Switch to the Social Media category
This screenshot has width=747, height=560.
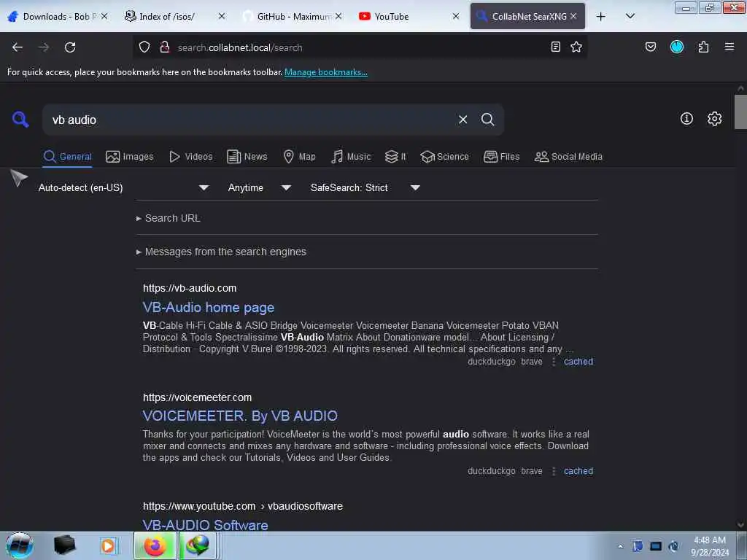pos(568,157)
